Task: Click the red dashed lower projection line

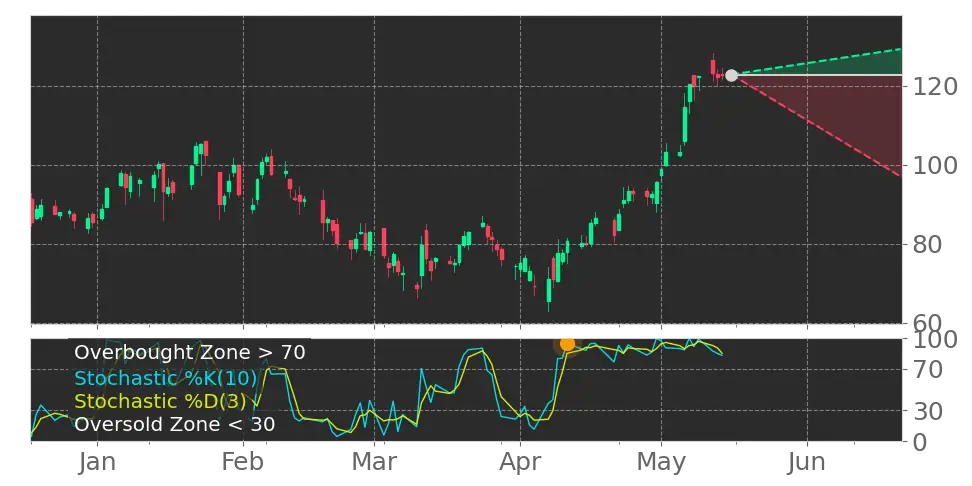Action: pyautogui.click(x=818, y=126)
